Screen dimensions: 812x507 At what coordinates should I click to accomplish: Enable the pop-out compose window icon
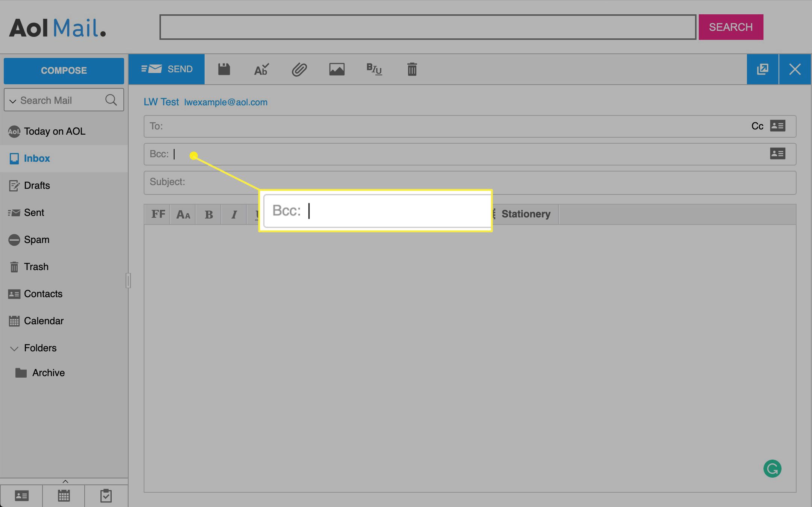(763, 69)
